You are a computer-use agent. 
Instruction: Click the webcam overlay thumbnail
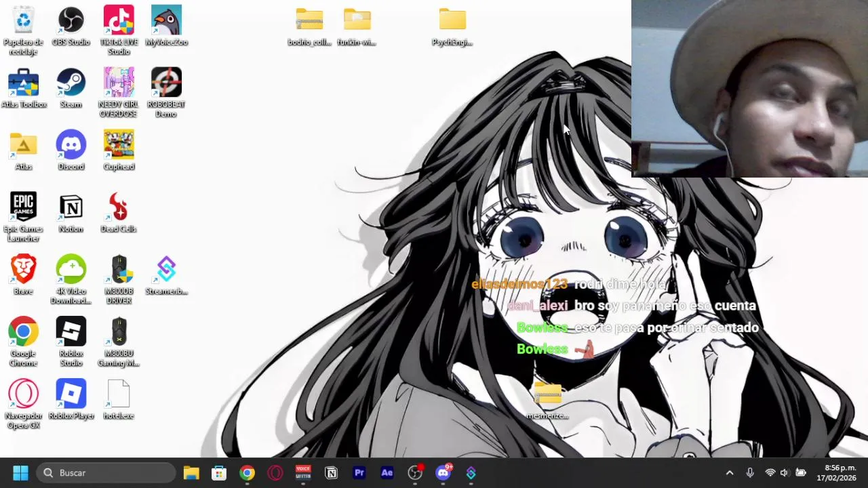point(749,89)
